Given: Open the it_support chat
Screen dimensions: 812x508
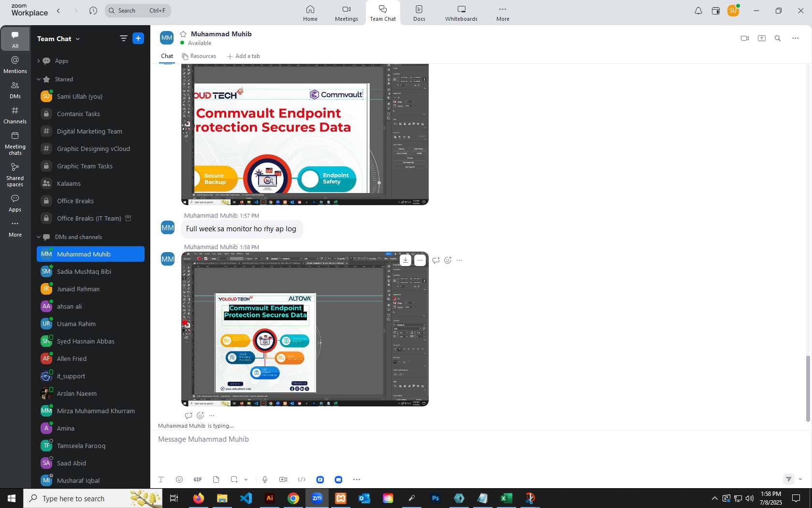Looking at the screenshot, I should click(90, 376).
